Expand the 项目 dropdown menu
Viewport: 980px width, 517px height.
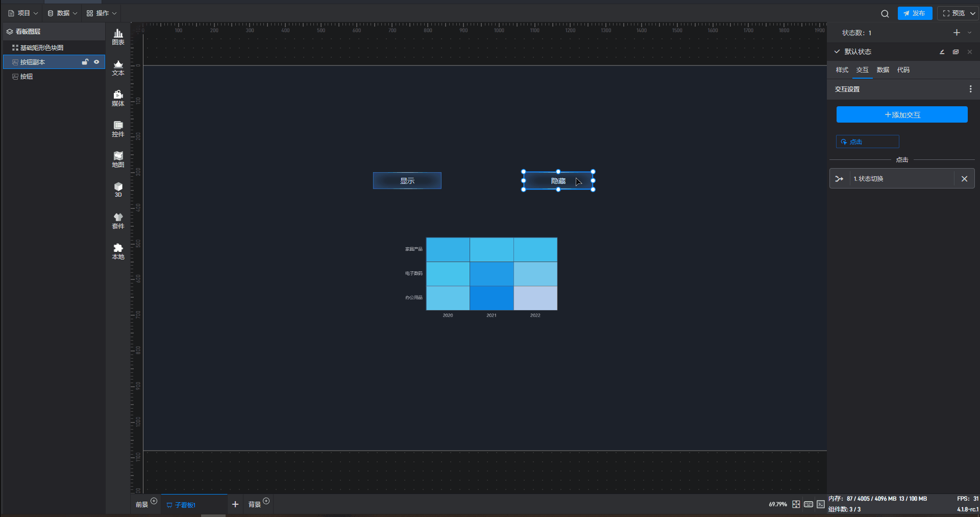pyautogui.click(x=23, y=13)
